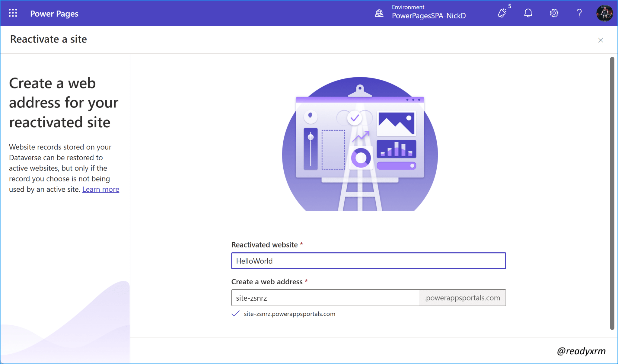
Task: Open the user profile avatar
Action: (605, 13)
